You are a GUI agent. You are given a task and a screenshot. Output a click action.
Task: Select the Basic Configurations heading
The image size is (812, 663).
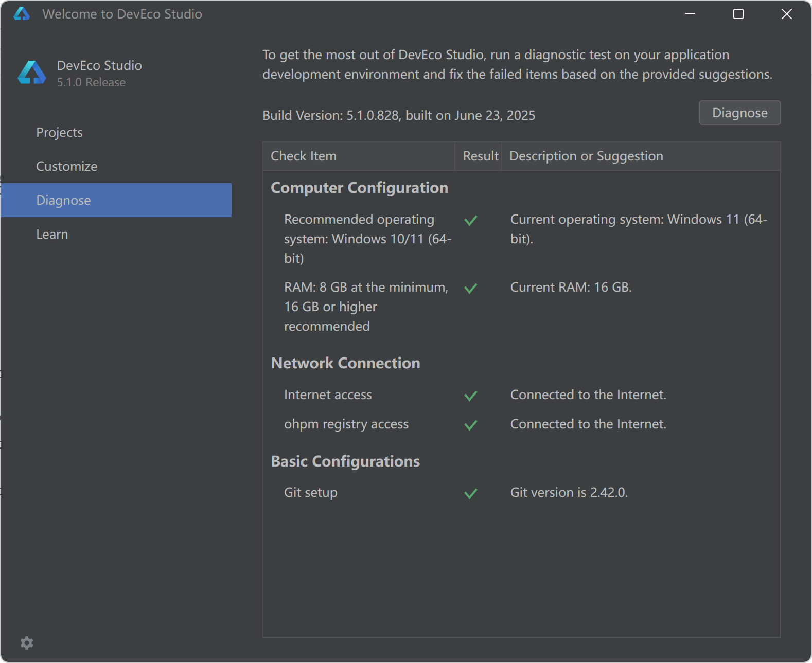[x=345, y=461]
